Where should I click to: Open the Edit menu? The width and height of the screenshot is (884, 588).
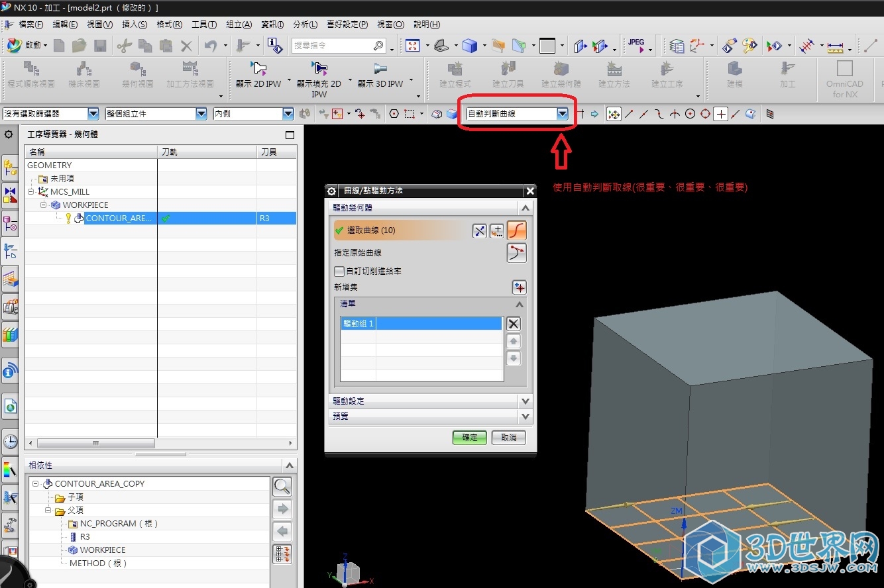coord(64,24)
